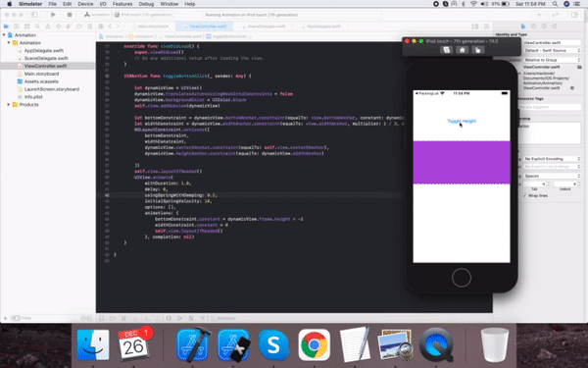Viewport: 588px width, 368px height.
Task: Toggle the Xcode inspectors panel button
Action: (574, 15)
